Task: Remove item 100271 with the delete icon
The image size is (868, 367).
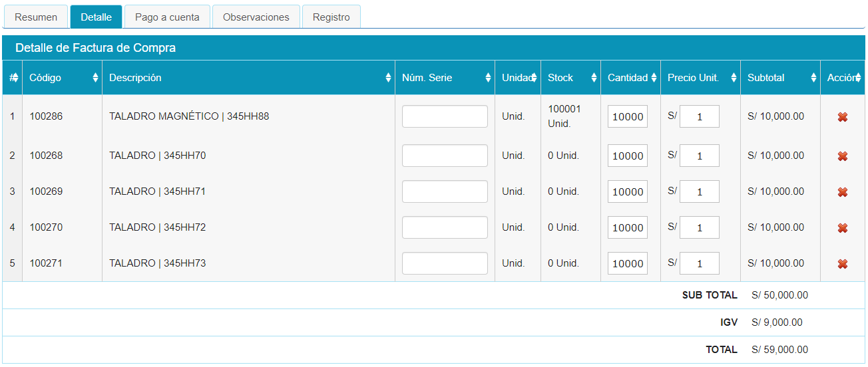Action: [x=842, y=264]
